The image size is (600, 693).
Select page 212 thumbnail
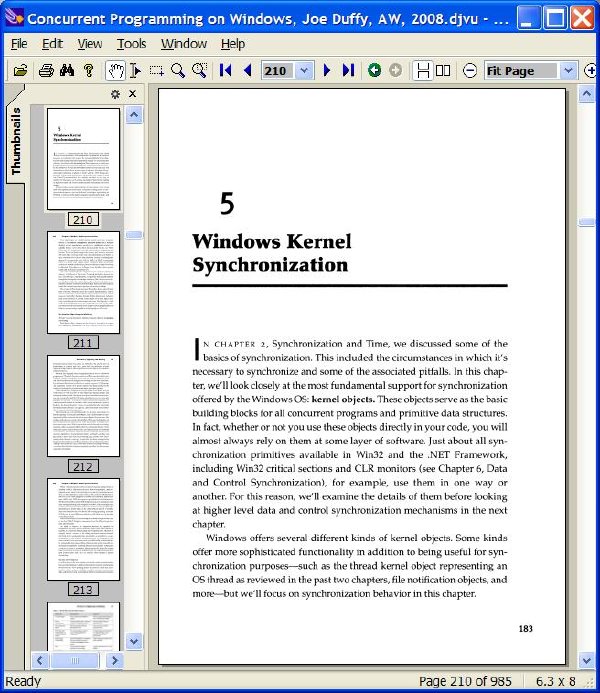coord(84,406)
